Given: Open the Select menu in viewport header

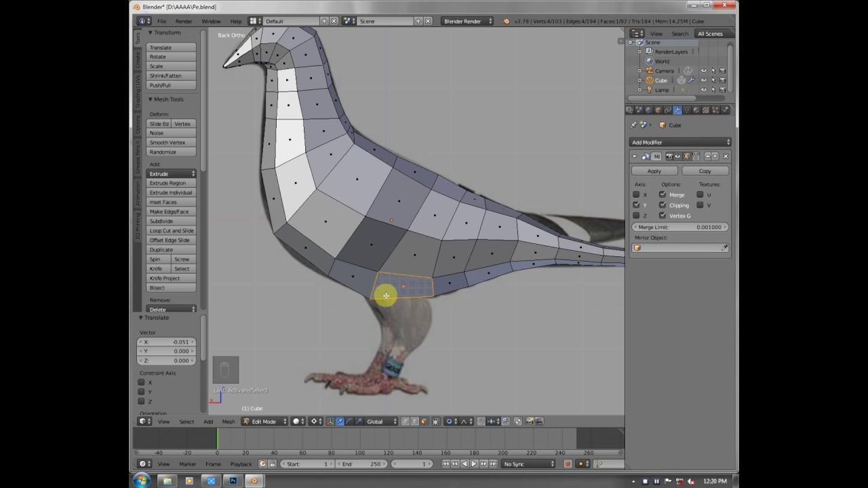Looking at the screenshot, I should pyautogui.click(x=186, y=422).
